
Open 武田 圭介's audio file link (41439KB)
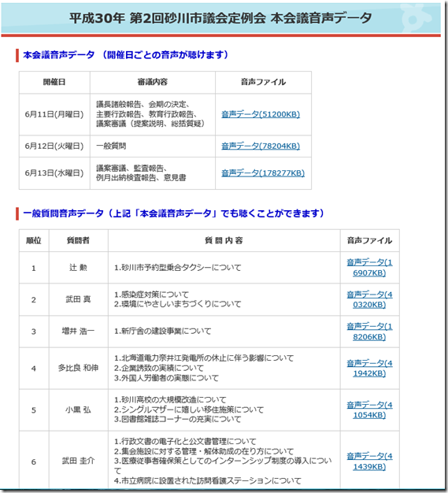coord(369,461)
